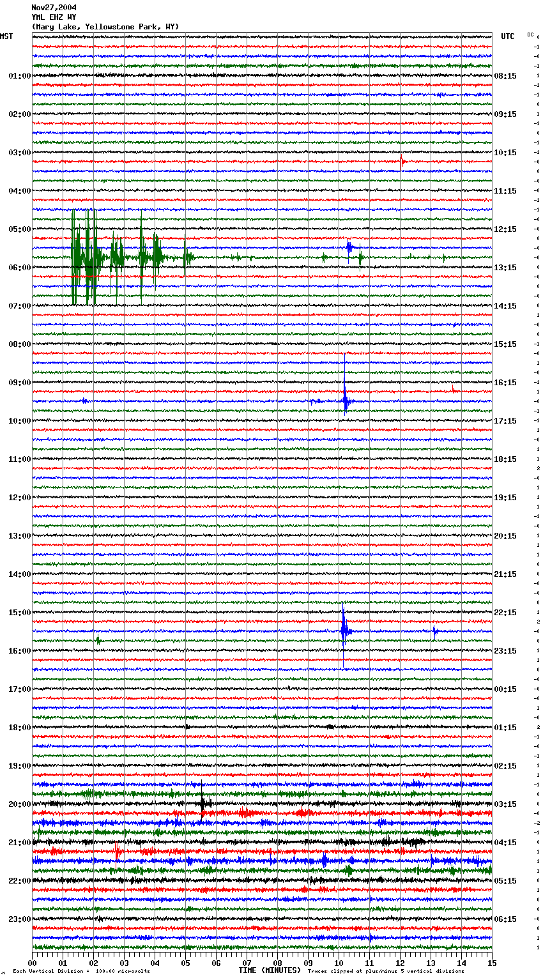The image size is (543, 980).
Task: Click the "DC" offset column header
Action: click(x=530, y=34)
